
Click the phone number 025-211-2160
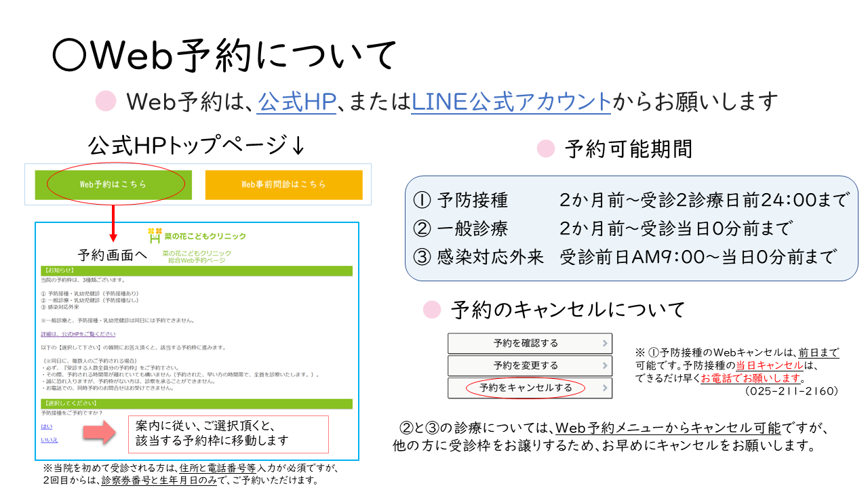pos(791,392)
